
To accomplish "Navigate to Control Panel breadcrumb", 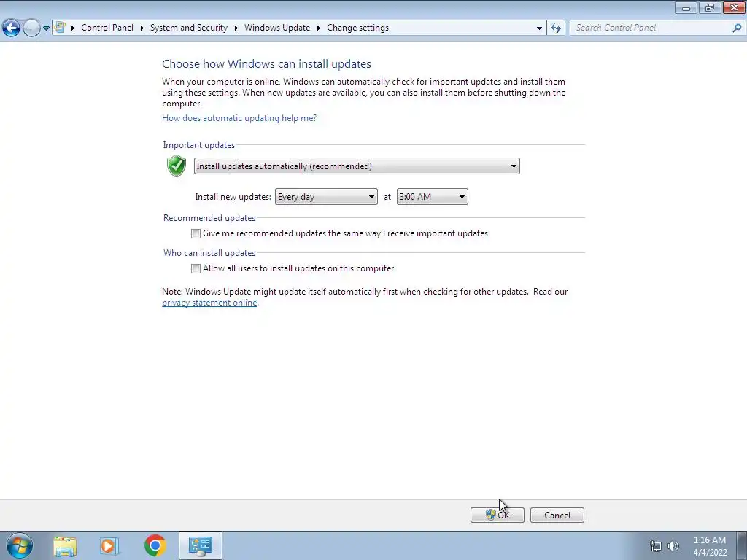I will click(x=107, y=28).
